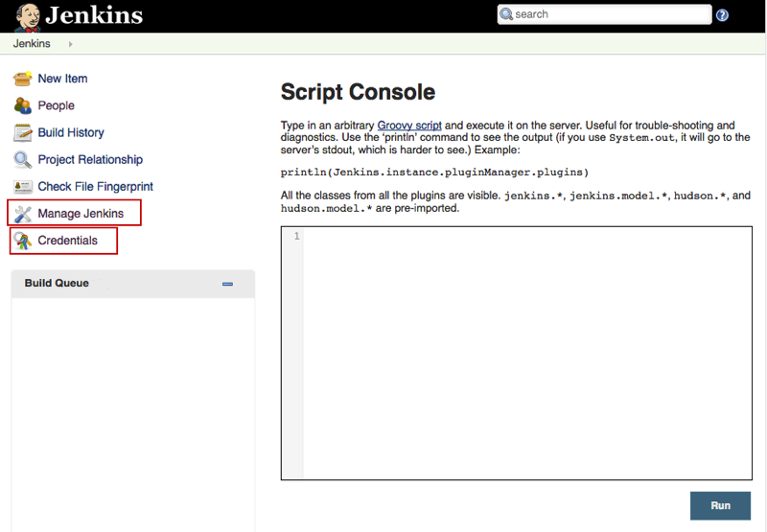Click the Manage Jenkins tools icon
The width and height of the screenshot is (767, 532).
coord(23,213)
